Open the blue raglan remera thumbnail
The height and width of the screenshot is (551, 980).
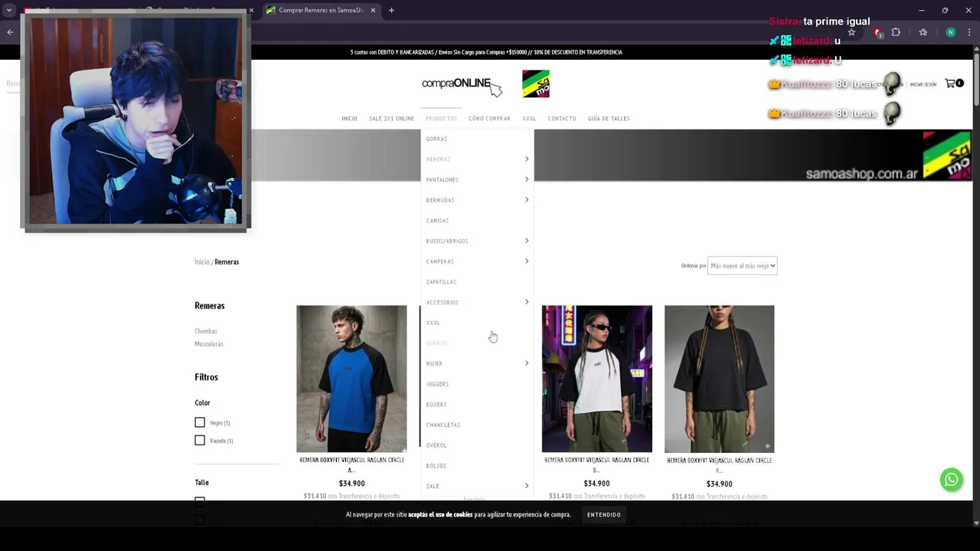pos(351,379)
